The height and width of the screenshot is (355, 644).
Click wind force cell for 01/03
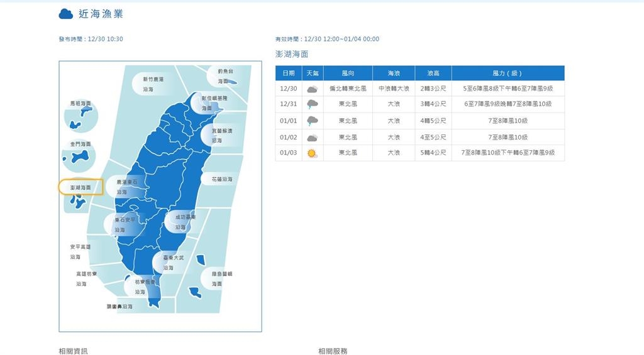[x=508, y=153]
